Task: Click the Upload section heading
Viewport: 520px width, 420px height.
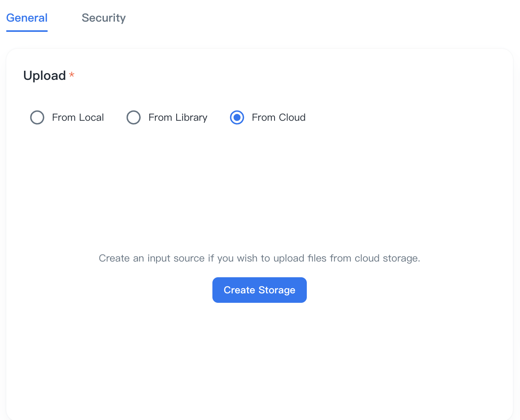Action: pos(44,76)
